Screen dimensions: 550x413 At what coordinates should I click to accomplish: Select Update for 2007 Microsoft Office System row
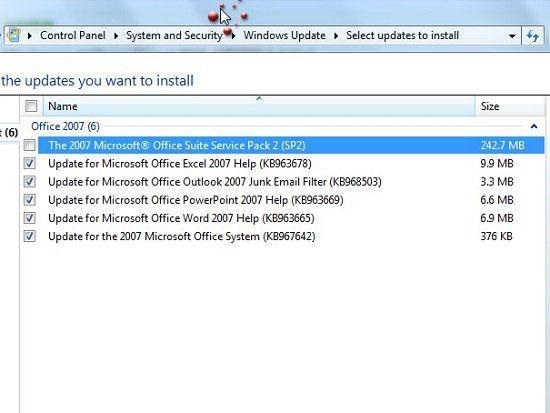click(x=291, y=236)
